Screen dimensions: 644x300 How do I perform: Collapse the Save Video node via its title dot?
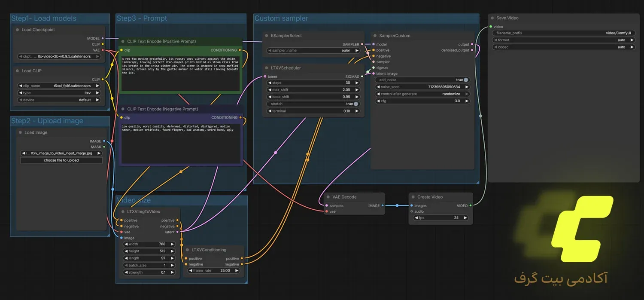(x=492, y=18)
